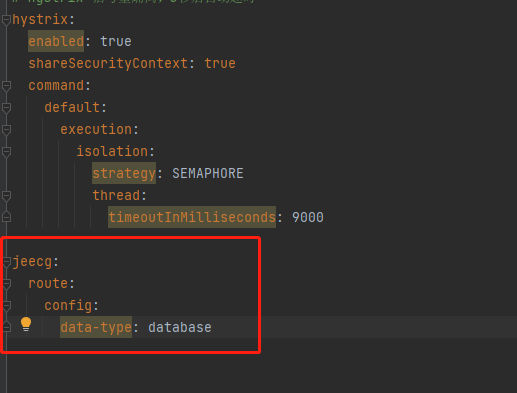Click the 'timeoutInMilliseconds' key

click(x=192, y=217)
